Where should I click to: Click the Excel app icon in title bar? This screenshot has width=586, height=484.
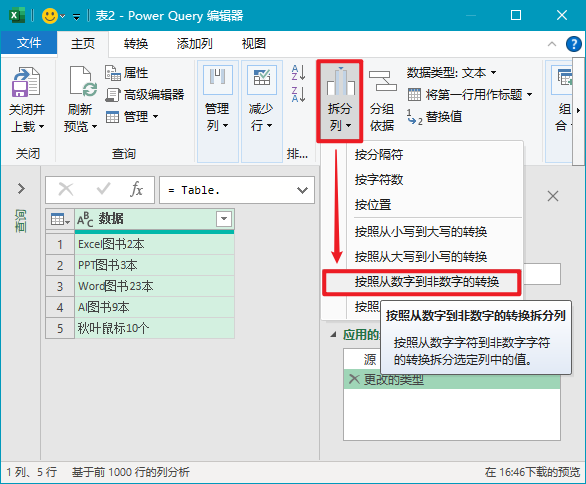pos(17,15)
